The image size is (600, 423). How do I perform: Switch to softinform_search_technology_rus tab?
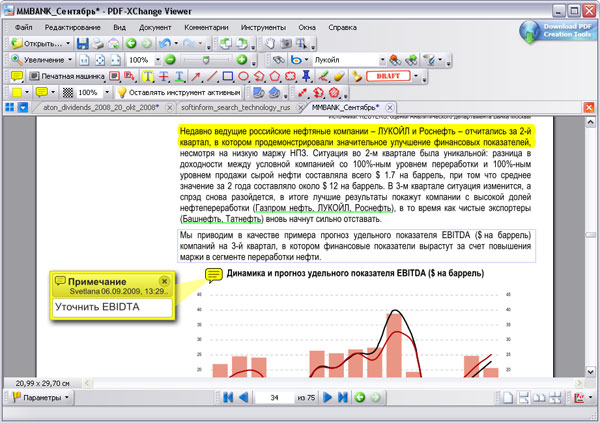tap(235, 108)
